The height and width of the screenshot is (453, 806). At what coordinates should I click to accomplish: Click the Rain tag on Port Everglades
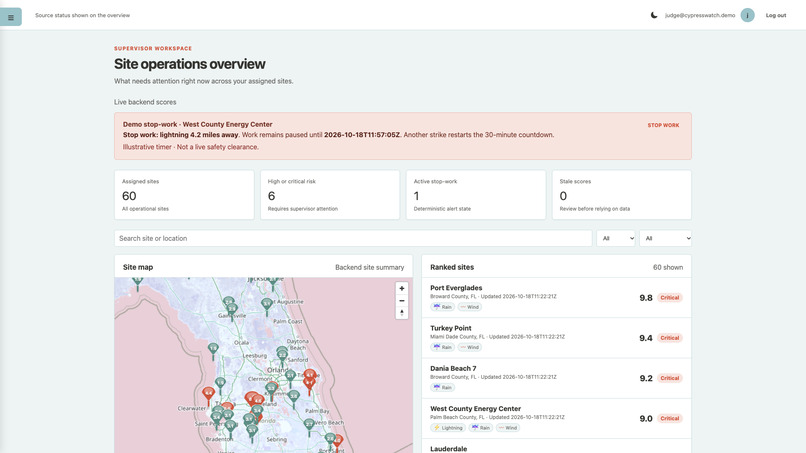coord(442,307)
